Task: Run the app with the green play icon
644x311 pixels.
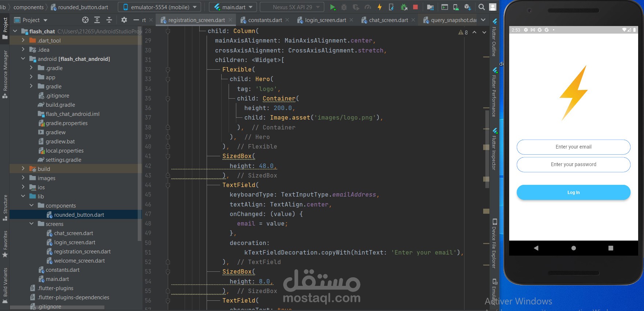Action: point(333,7)
